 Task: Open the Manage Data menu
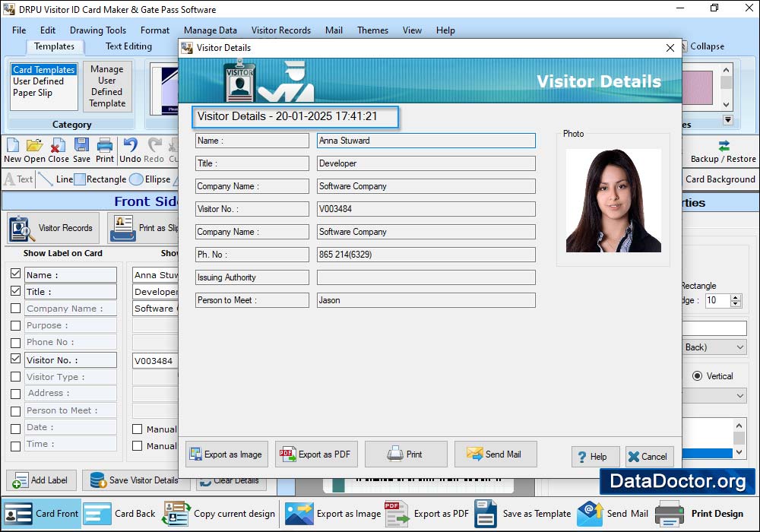tap(211, 30)
